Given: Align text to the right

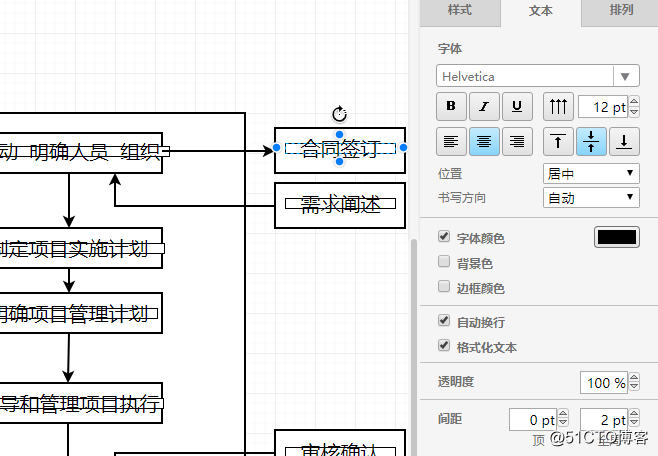Looking at the screenshot, I should [517, 141].
